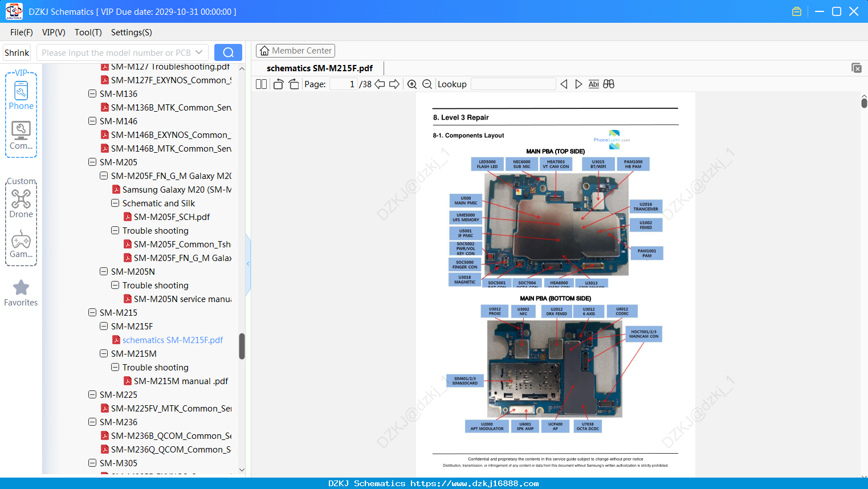Click the Lookup text field
This screenshot has height=489, width=868.
513,84
